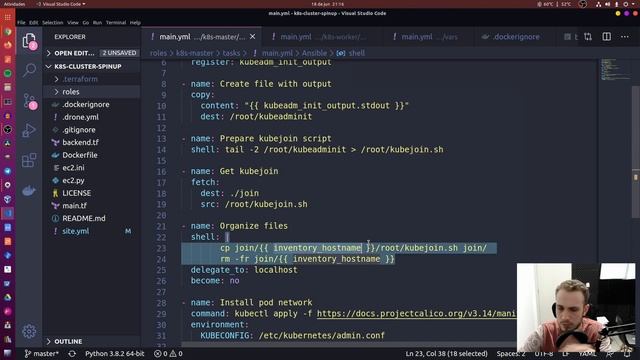Open the Visual Studio Code app menu
The image size is (640, 360).
click(x=61, y=4)
